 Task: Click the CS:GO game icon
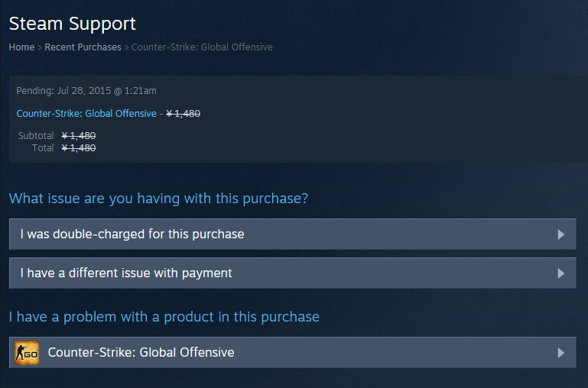(x=28, y=353)
